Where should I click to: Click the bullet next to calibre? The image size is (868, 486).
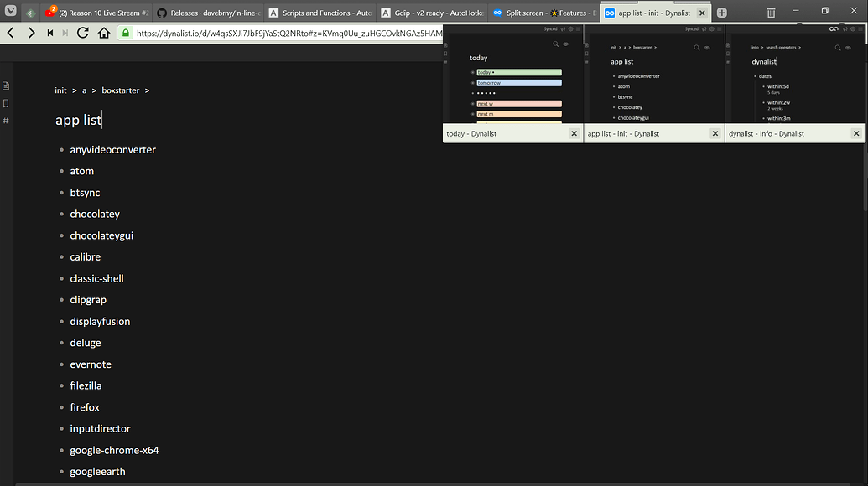click(x=61, y=257)
